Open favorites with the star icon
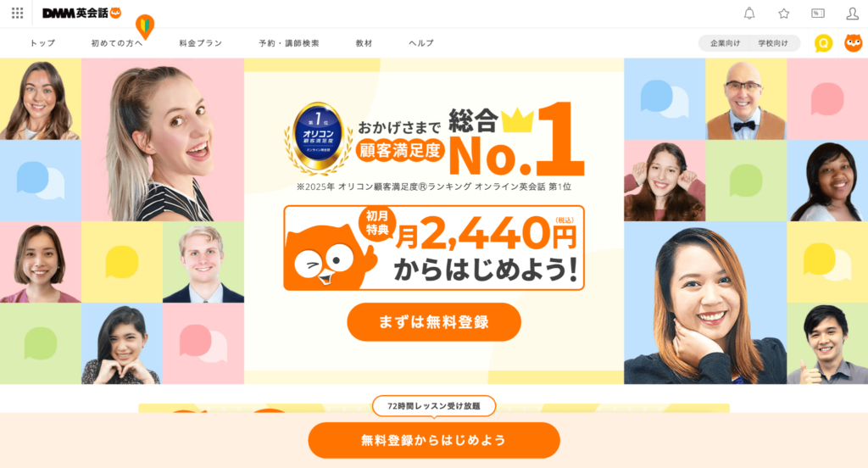This screenshot has width=868, height=468. click(x=783, y=14)
